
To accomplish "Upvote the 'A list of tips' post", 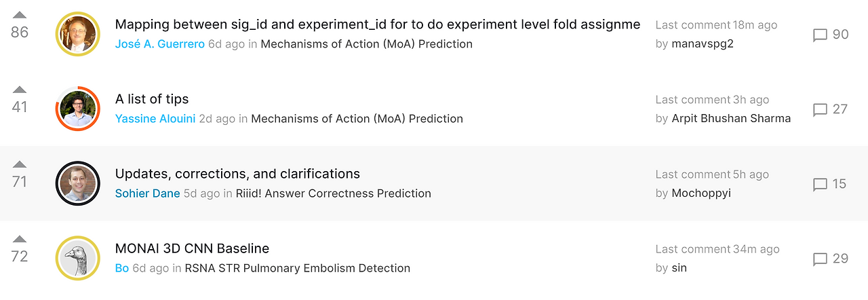I will 20,90.
